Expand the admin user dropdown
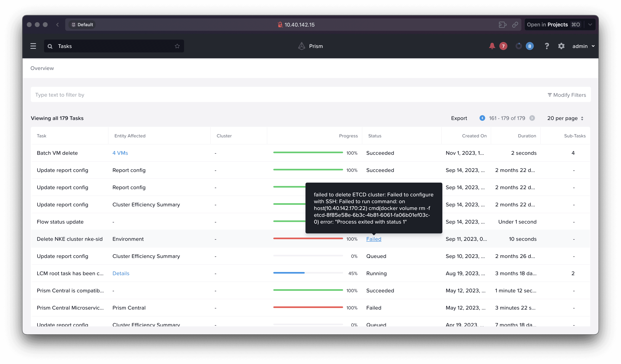 pyautogui.click(x=583, y=46)
